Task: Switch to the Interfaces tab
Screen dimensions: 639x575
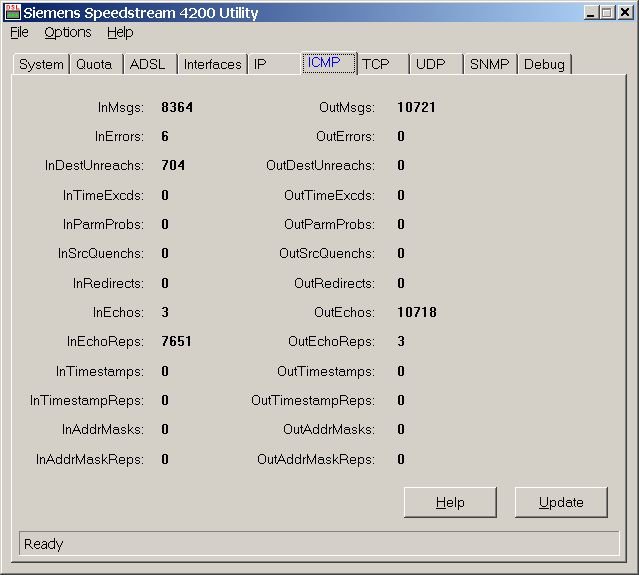Action: tap(212, 64)
